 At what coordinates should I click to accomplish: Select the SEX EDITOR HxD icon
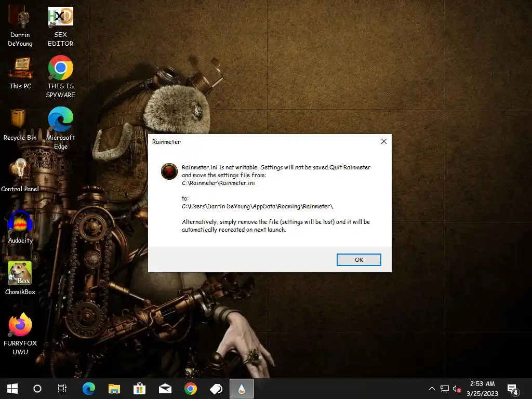[60, 26]
